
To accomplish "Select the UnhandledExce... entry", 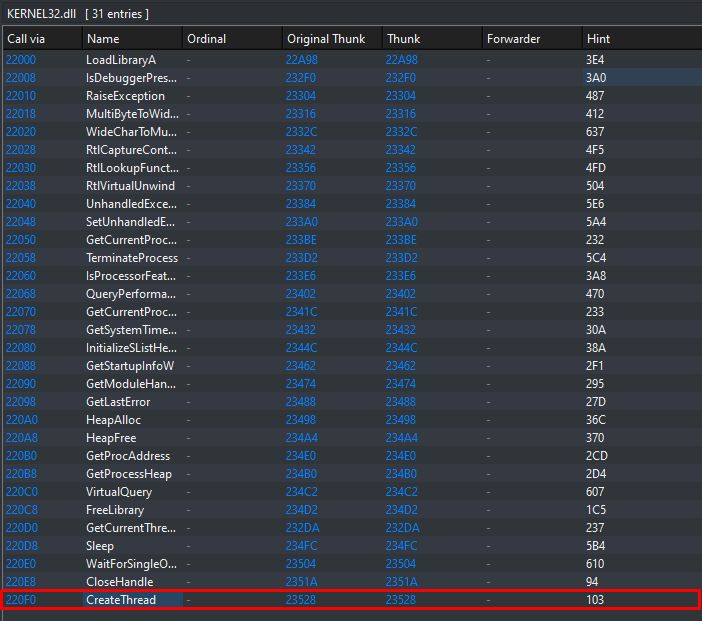I will click(131, 204).
